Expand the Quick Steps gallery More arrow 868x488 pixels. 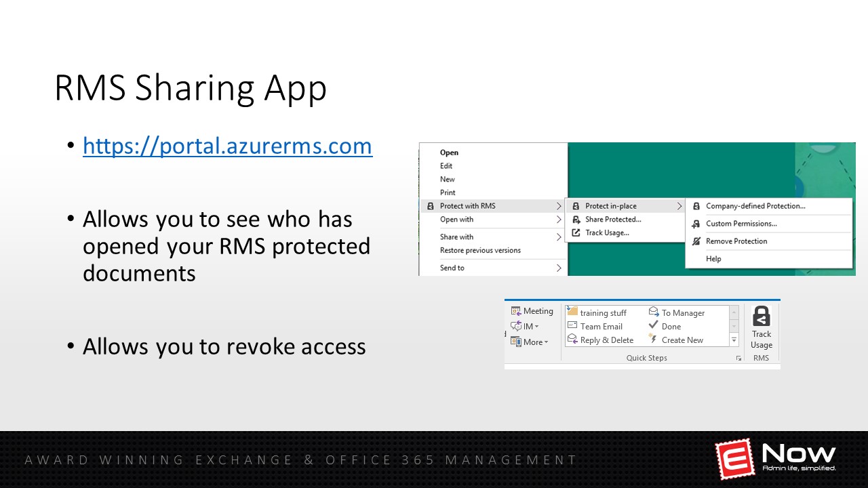click(x=734, y=340)
